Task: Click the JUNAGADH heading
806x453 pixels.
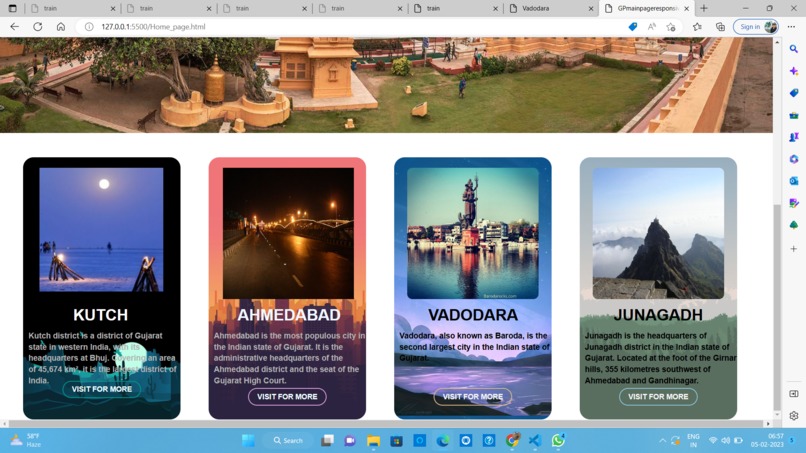Action: pos(658,315)
